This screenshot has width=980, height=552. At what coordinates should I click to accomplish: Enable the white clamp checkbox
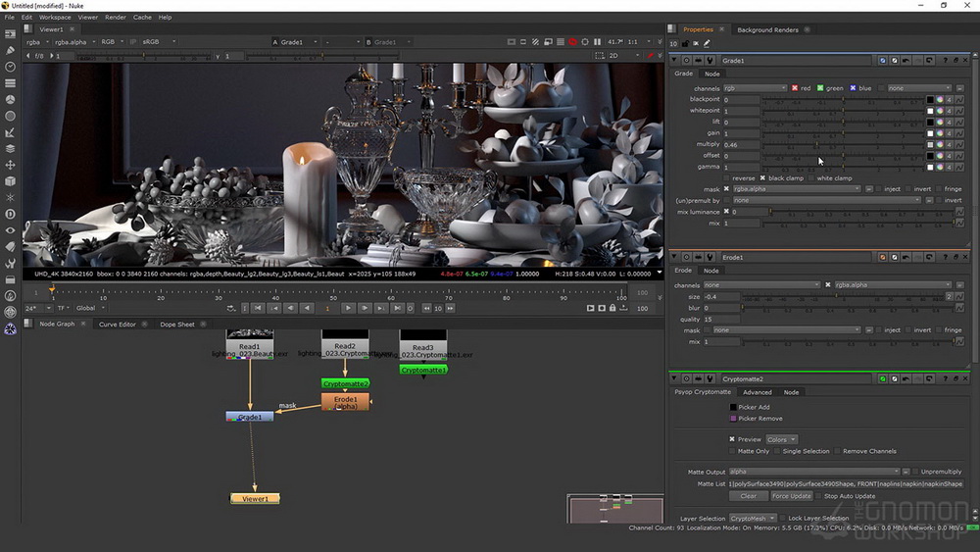pyautogui.click(x=811, y=178)
